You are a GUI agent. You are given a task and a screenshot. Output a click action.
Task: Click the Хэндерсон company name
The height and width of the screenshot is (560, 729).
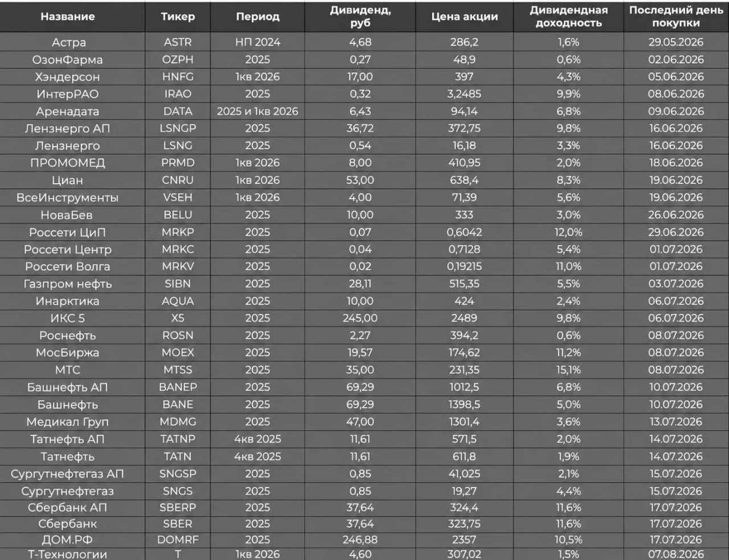point(67,77)
